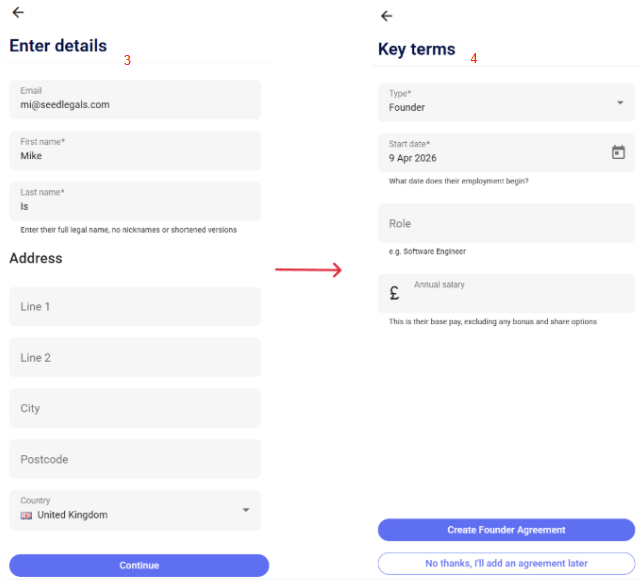Click the City input field
The height and width of the screenshot is (587, 643).
tap(135, 408)
